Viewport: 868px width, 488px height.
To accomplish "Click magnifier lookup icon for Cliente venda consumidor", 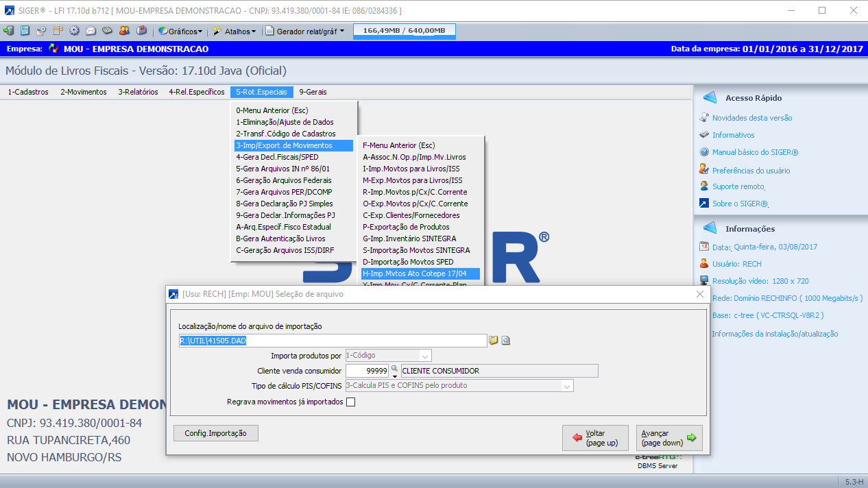I will coord(394,369).
